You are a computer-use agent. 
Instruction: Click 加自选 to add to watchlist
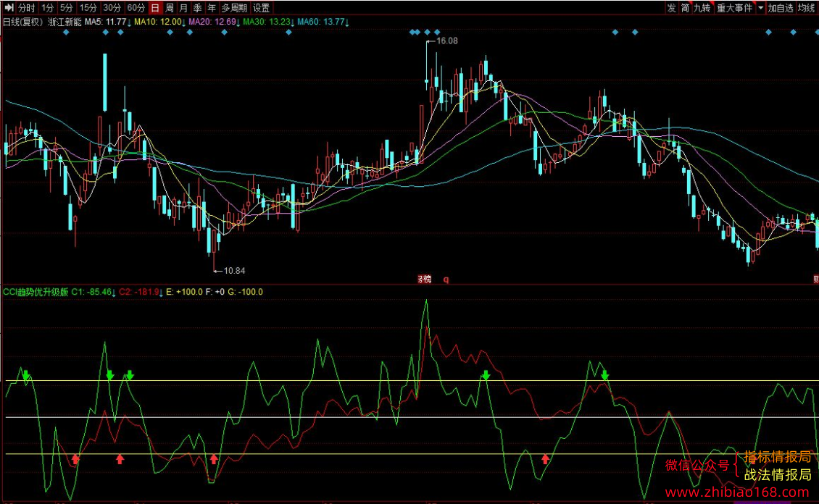click(x=781, y=7)
